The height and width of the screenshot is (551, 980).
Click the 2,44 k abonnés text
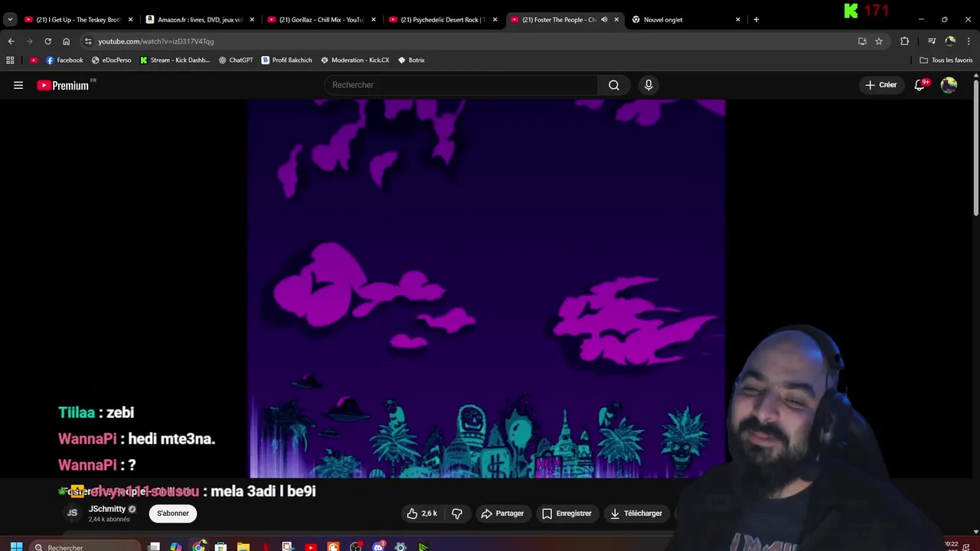(109, 520)
